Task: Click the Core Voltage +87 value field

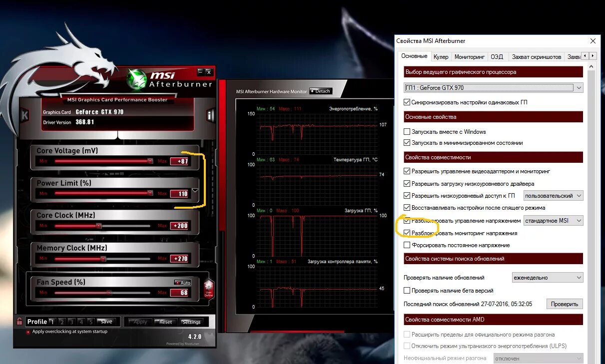Action: 180,161
